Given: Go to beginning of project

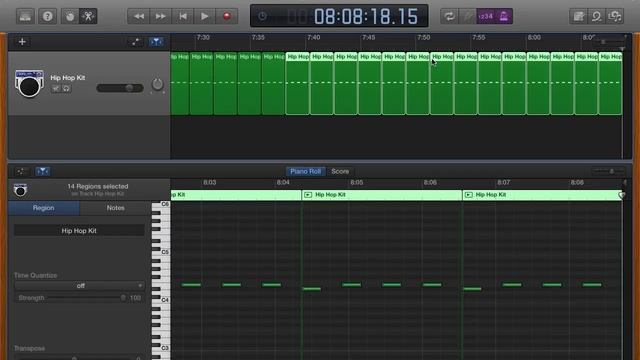Looking at the screenshot, I should point(182,16).
